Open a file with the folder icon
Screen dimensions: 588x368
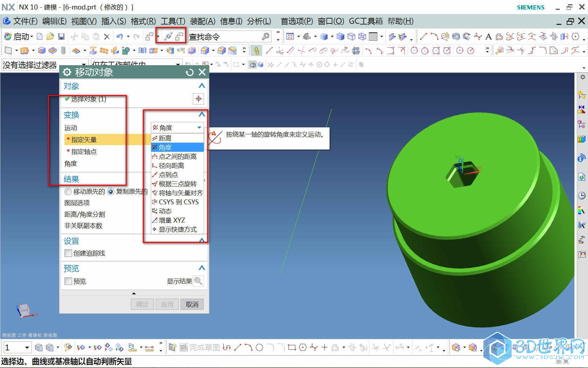pos(50,36)
